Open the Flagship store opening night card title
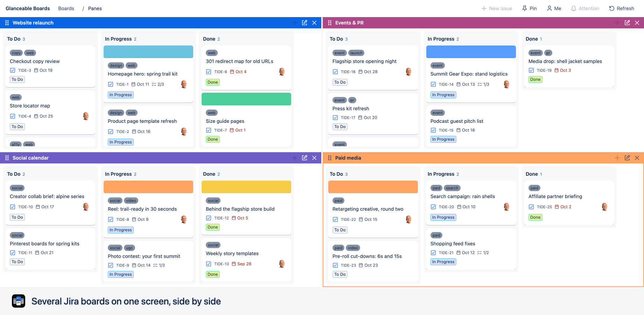Image resolution: width=644 pixels, height=315 pixels. pyautogui.click(x=364, y=61)
